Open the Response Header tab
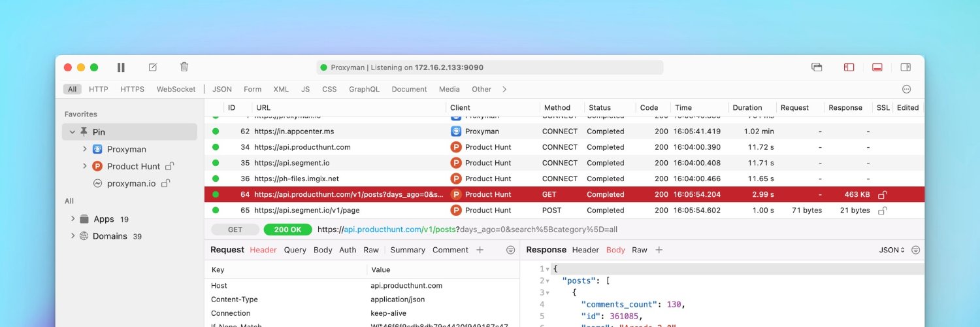Viewport: 980px width, 327px height. click(585, 250)
